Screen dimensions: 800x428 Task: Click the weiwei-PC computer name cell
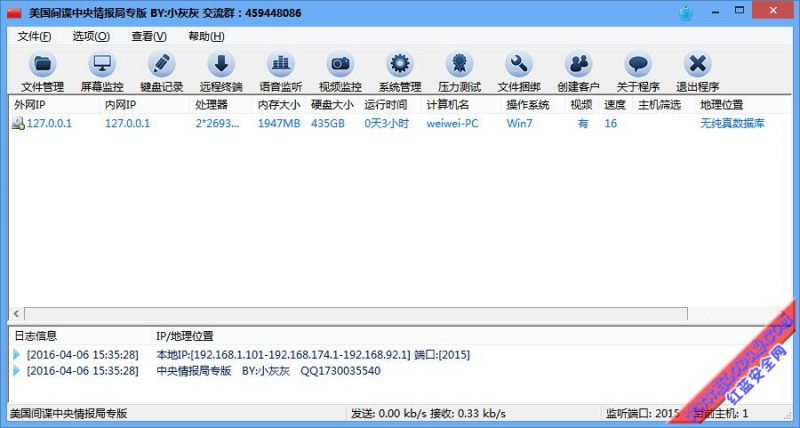[453, 123]
